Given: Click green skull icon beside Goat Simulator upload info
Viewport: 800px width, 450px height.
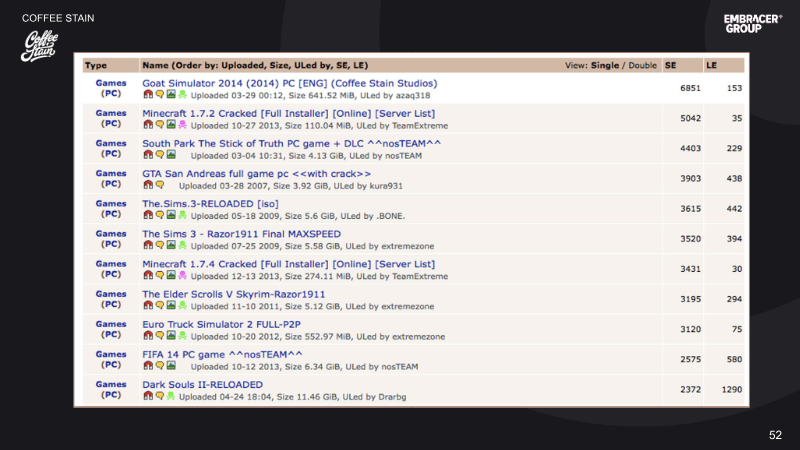Looking at the screenshot, I should [182, 94].
